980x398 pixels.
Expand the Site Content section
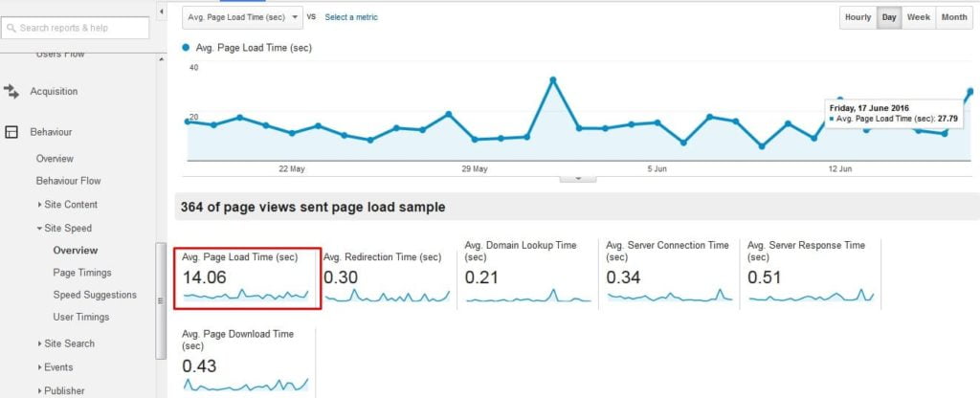[x=39, y=205]
